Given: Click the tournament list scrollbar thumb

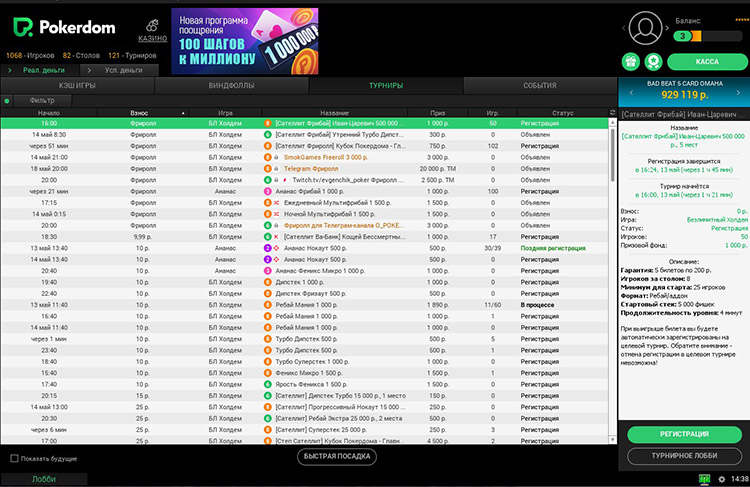Looking at the screenshot, I should point(613,155).
